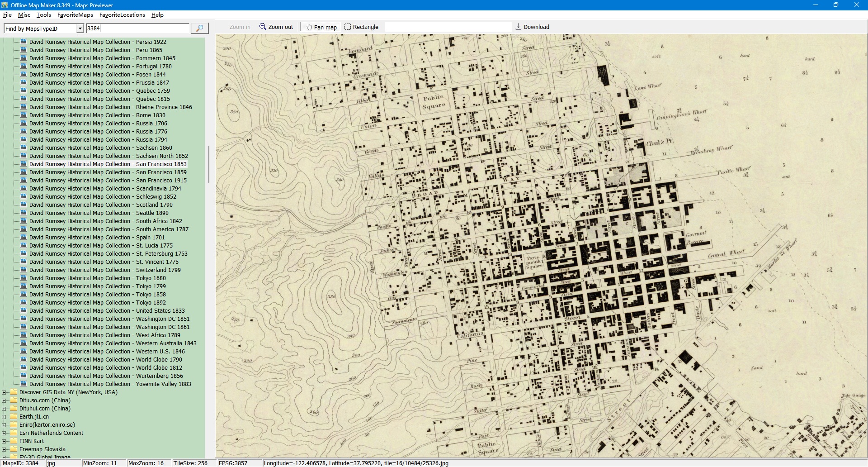
Task: Click the MapsTypeID search input field
Action: pos(137,29)
